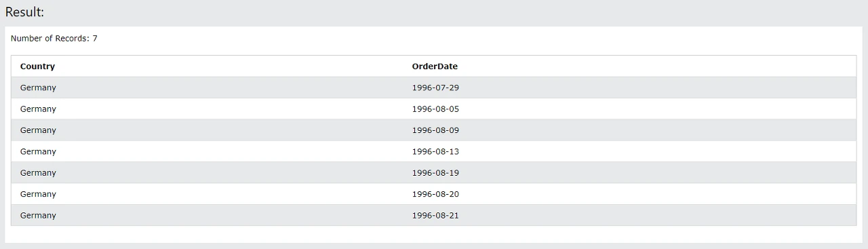Click the empty header area right of OrderDate

[658, 66]
